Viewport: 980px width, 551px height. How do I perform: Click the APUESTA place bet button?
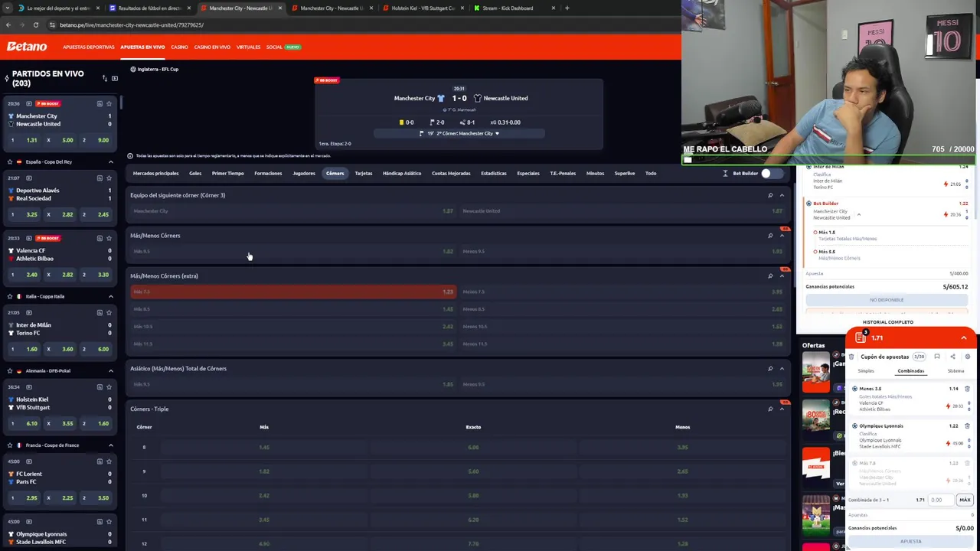pyautogui.click(x=911, y=541)
